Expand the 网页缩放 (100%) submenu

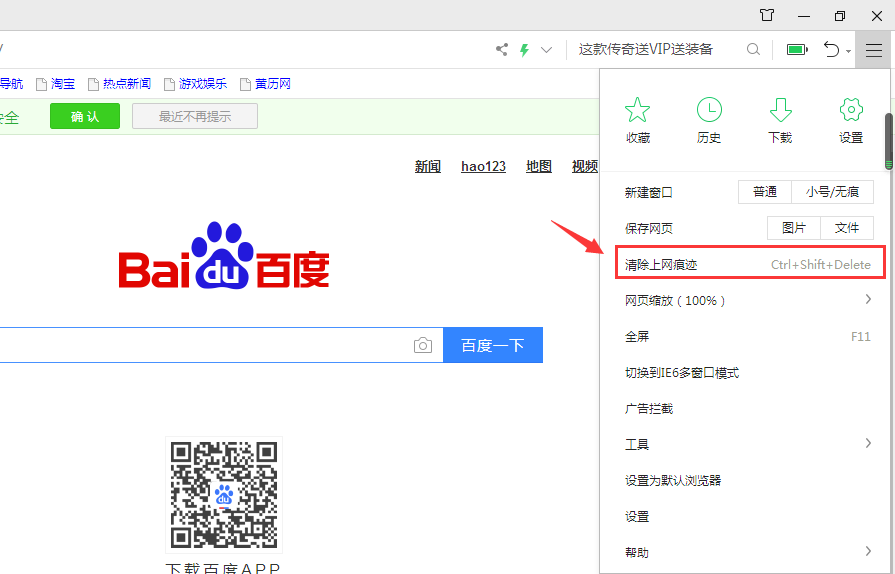click(x=868, y=300)
